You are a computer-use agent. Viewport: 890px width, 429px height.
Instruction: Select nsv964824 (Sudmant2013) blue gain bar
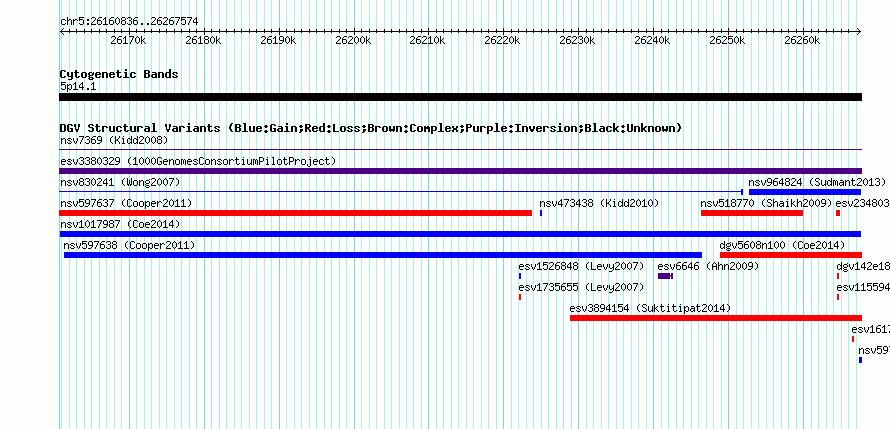(x=805, y=192)
